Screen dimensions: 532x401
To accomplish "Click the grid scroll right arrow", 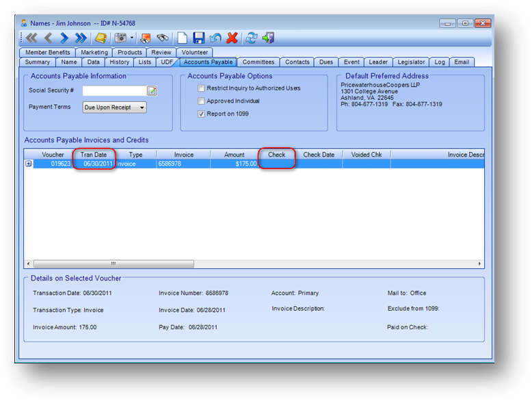I will 479,264.
